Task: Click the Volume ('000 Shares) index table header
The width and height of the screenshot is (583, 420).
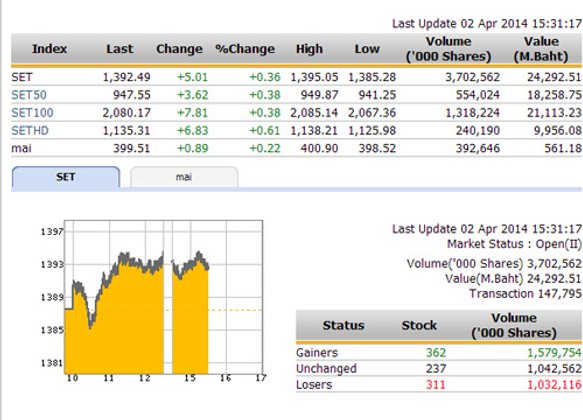Action: click(449, 49)
